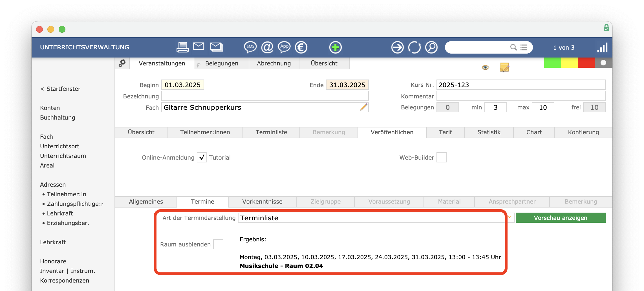Enable the Web-Builder checkbox
This screenshot has height=291, width=644.
[442, 157]
